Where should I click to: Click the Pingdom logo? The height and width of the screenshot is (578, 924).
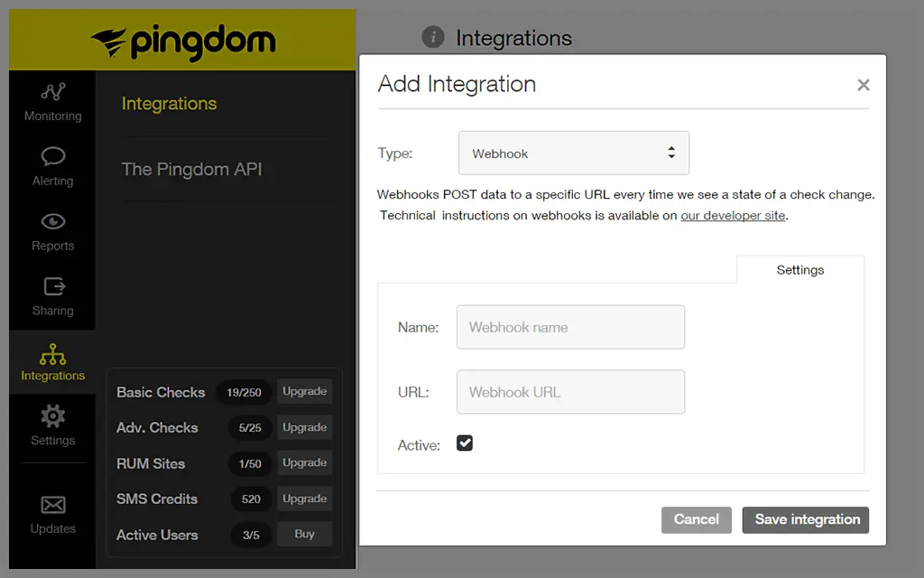click(182, 38)
